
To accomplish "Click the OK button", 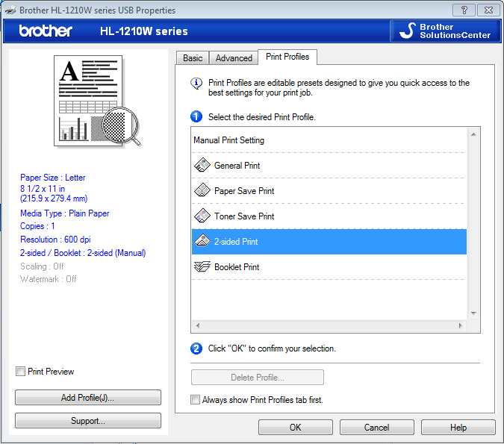I will pos(296,428).
